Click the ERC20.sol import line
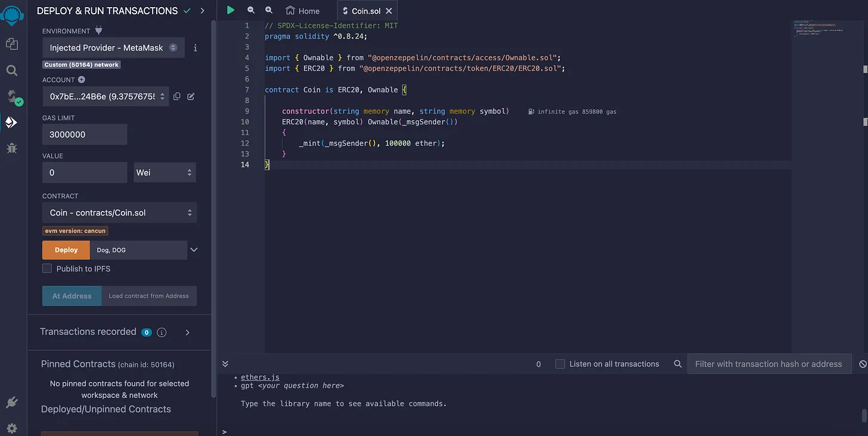Viewport: 868px width, 436px height. [415, 68]
